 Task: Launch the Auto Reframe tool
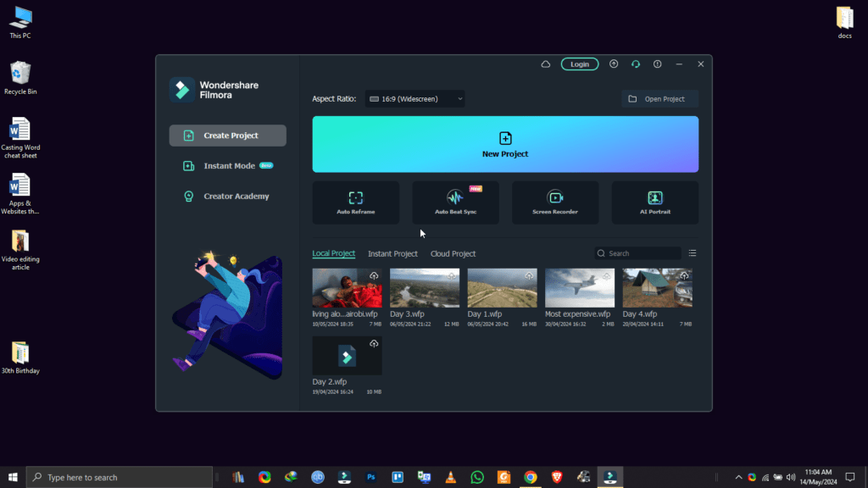point(355,202)
